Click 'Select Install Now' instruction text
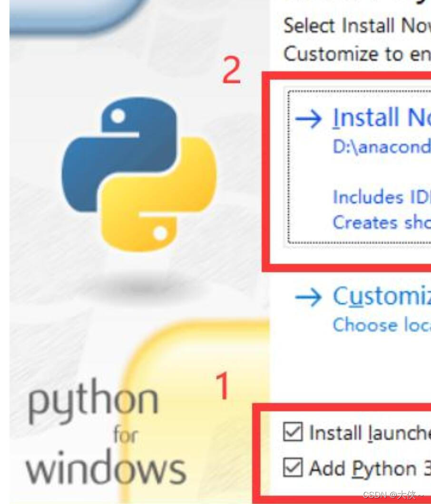Screen dimensions: 431x504 357,25
